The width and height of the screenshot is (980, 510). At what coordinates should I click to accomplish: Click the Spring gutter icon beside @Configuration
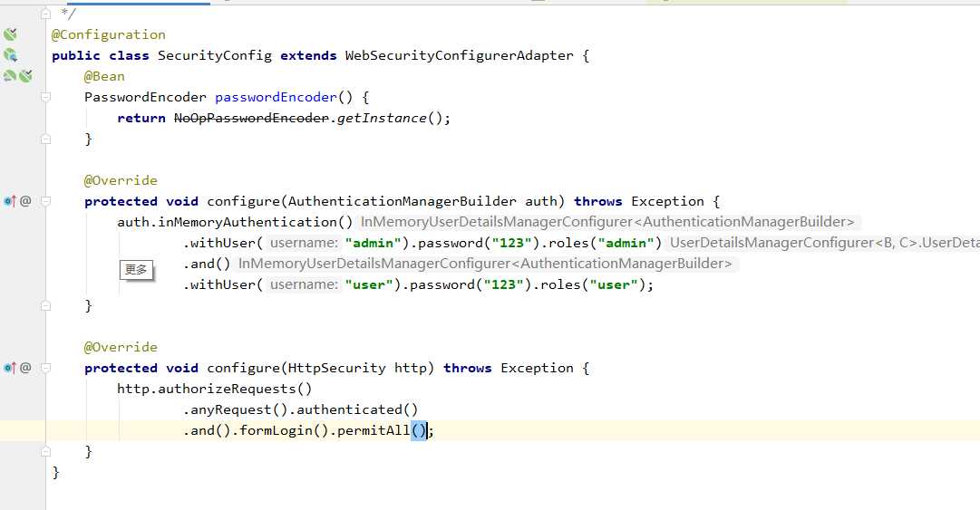[x=10, y=34]
